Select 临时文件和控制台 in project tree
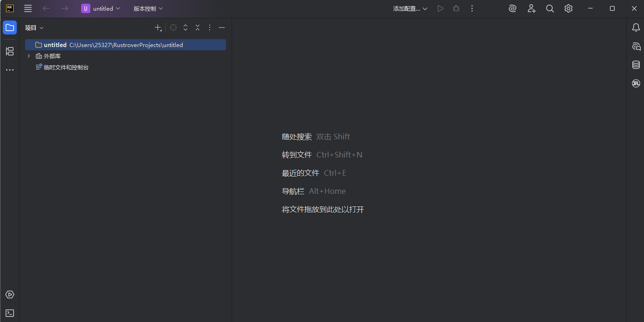The image size is (644, 322). coord(66,67)
